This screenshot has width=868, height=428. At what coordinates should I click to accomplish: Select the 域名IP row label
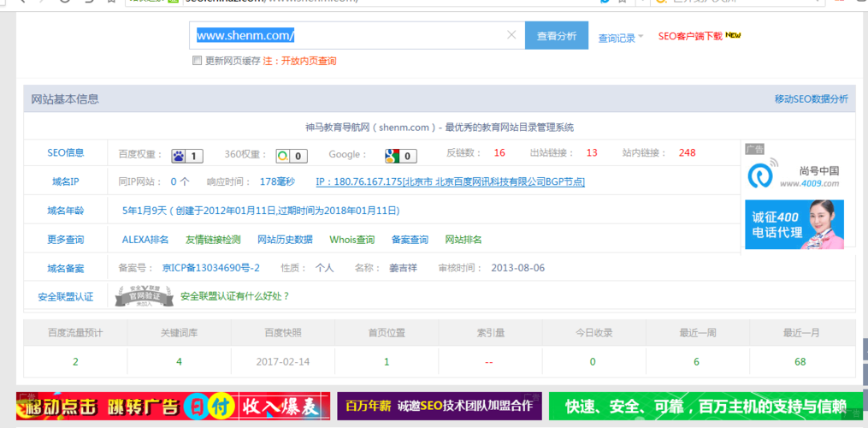click(x=65, y=181)
